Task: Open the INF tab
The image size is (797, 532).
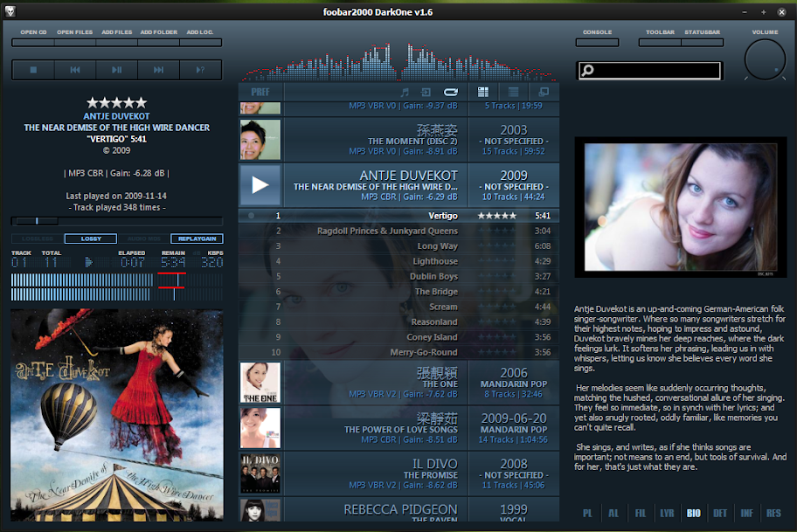Action: [746, 513]
